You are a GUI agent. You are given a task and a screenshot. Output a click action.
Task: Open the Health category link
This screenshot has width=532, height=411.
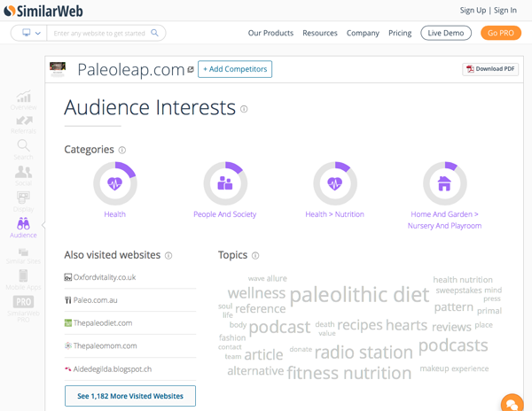coord(115,214)
